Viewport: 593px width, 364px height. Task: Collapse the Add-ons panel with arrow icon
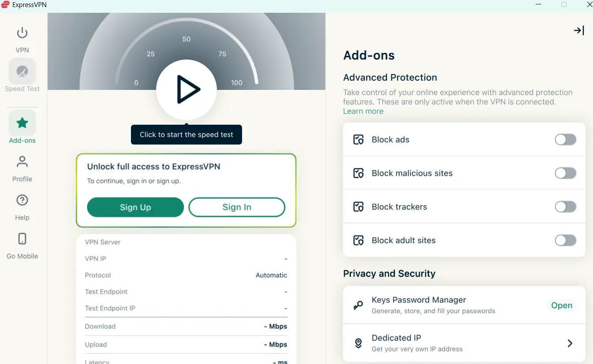579,30
